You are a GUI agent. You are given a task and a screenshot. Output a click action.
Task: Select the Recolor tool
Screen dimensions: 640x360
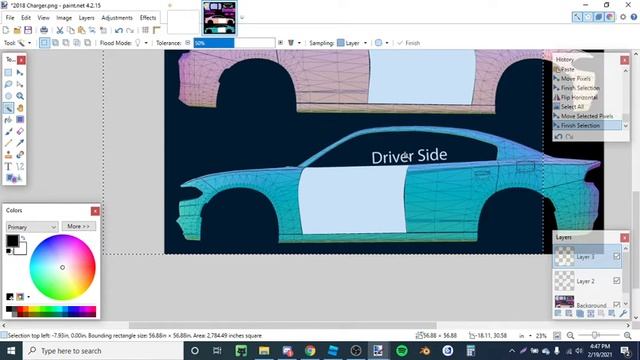click(20, 155)
